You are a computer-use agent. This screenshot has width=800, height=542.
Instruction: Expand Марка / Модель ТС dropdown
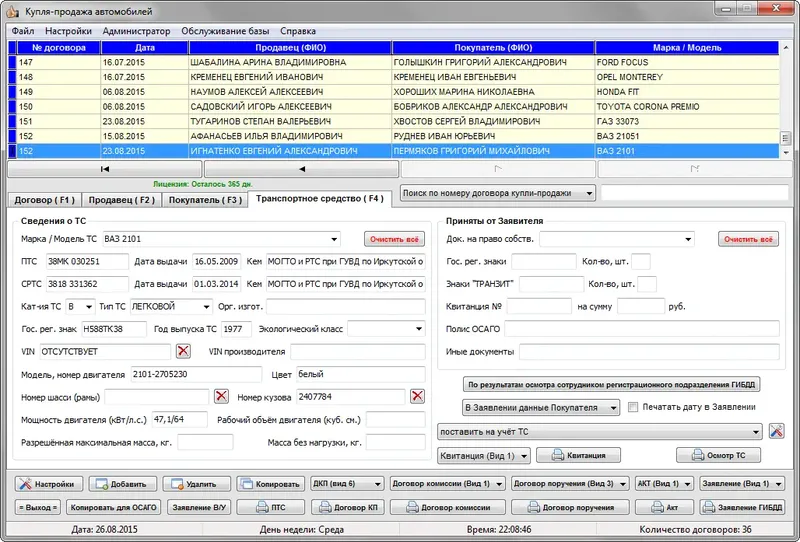click(334, 239)
